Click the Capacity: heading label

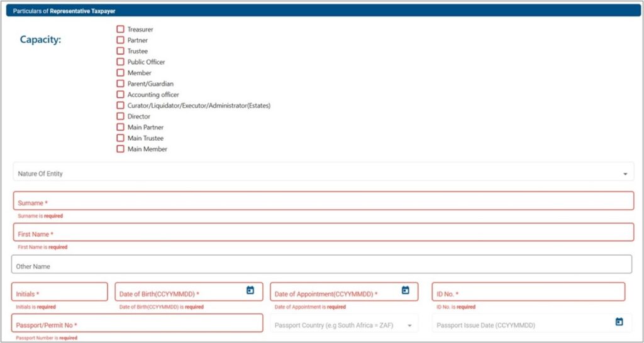coord(40,40)
